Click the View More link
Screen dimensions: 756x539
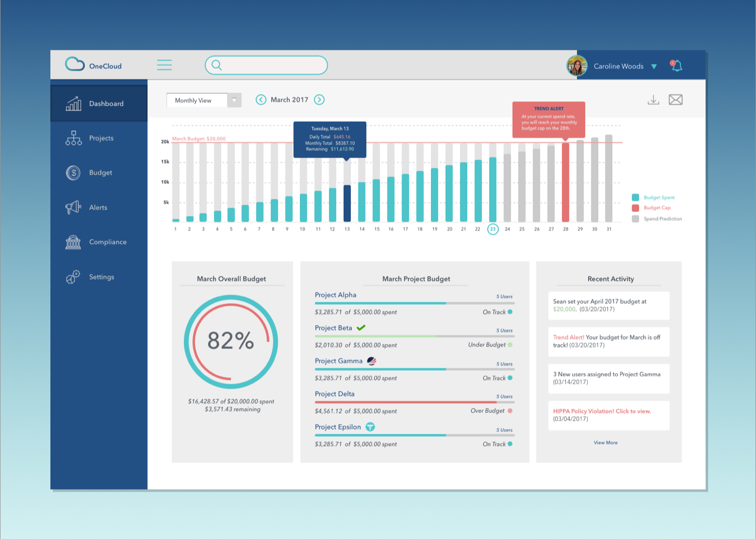pyautogui.click(x=605, y=443)
